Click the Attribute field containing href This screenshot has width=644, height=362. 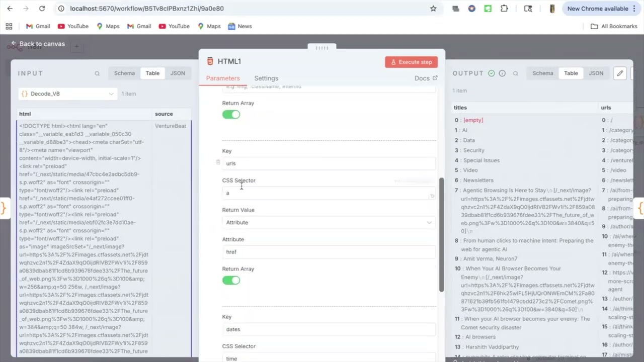329,252
